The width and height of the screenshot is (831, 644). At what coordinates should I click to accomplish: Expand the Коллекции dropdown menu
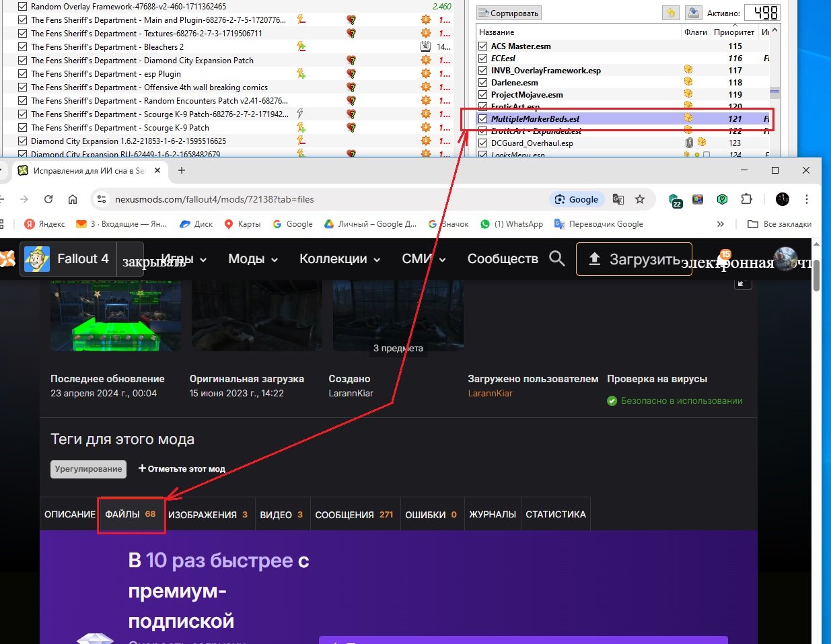point(340,259)
